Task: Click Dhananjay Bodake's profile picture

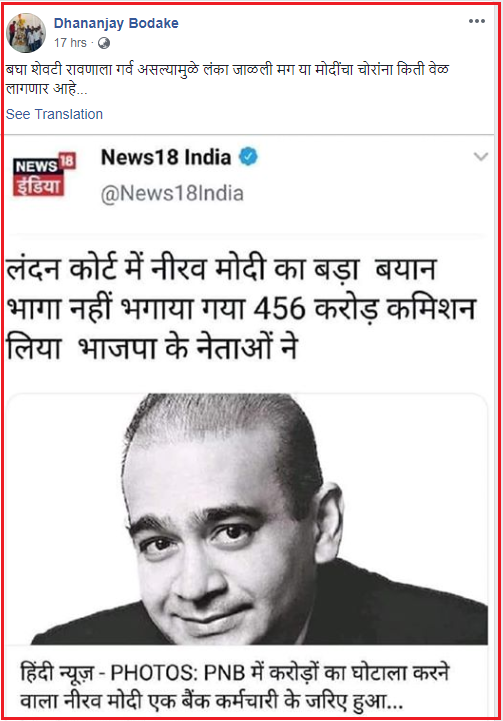Action: click(26, 33)
